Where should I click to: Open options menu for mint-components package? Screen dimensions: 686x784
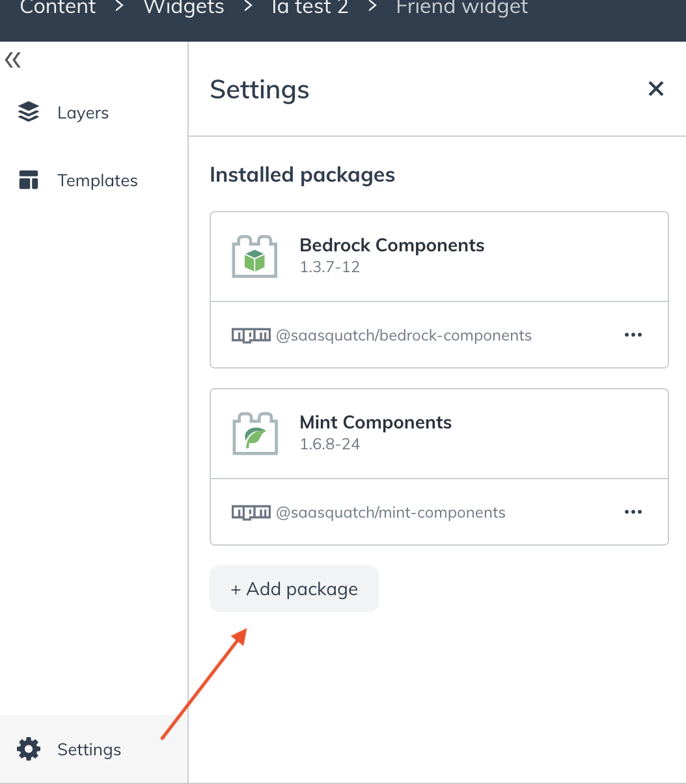[x=633, y=512]
